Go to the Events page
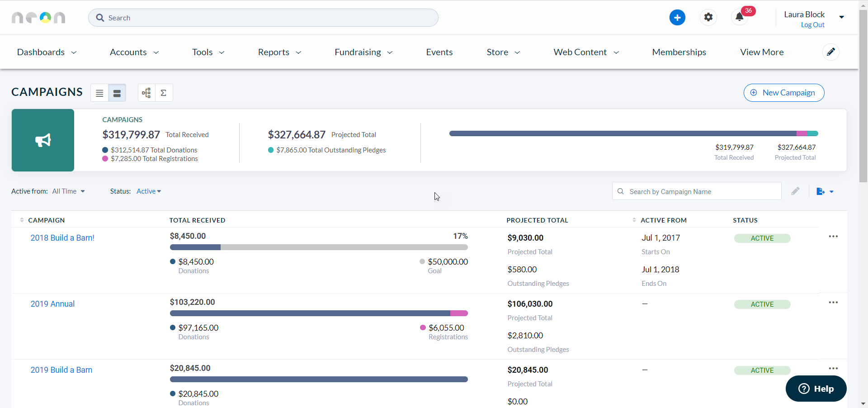Screen dimensions: 868x408 (x=439, y=52)
